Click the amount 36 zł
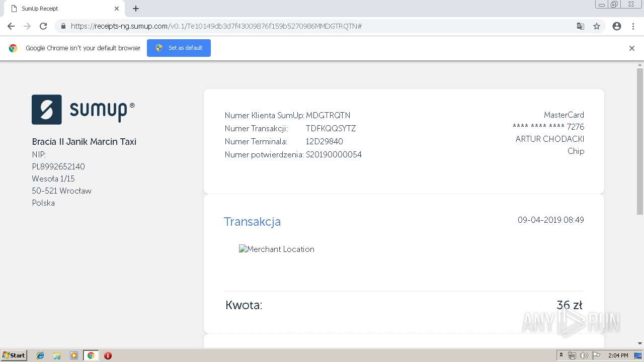The image size is (644, 362). coord(570,305)
